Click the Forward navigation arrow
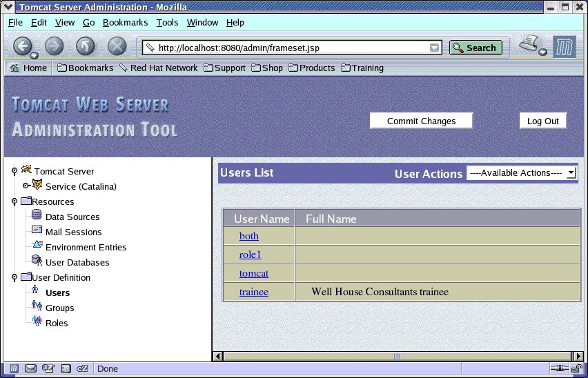 click(55, 46)
